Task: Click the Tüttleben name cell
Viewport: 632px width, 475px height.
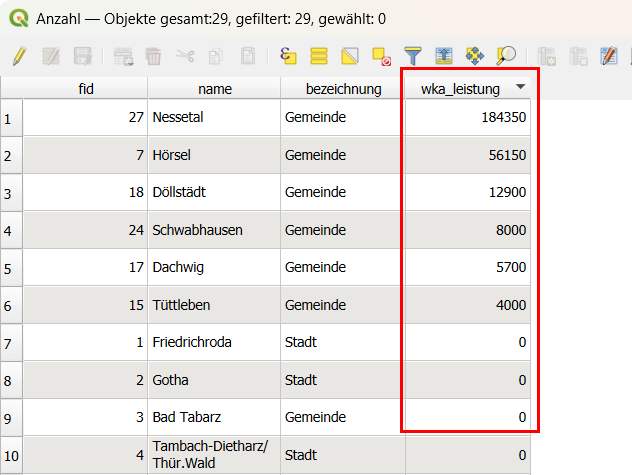Action: coord(214,305)
